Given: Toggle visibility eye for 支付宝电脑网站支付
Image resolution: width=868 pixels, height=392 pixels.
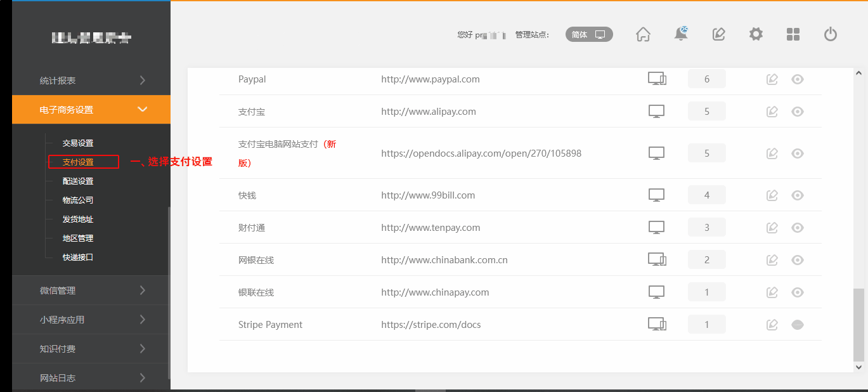Looking at the screenshot, I should (798, 154).
